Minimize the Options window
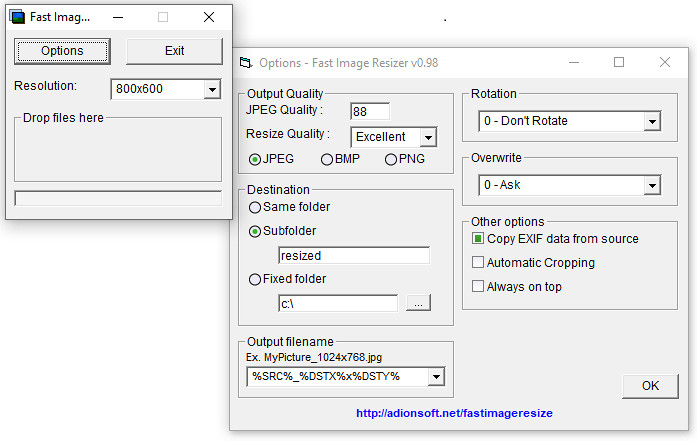 click(x=574, y=62)
